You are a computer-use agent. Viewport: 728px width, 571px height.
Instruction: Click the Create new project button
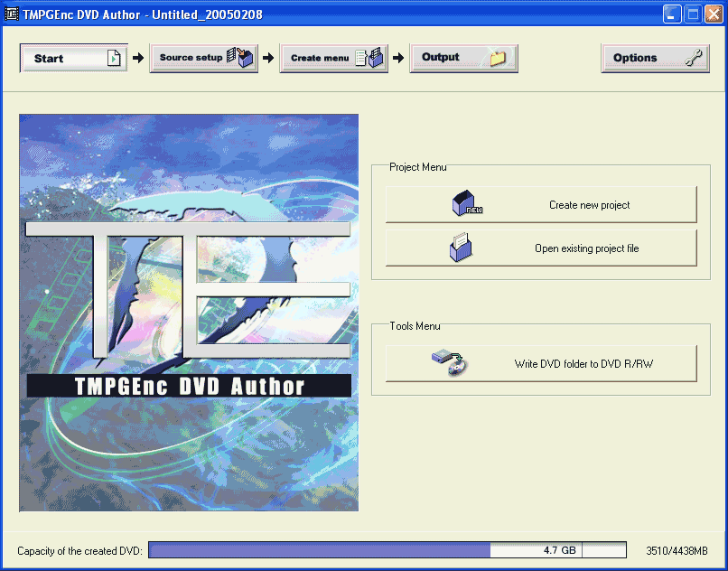pos(541,205)
